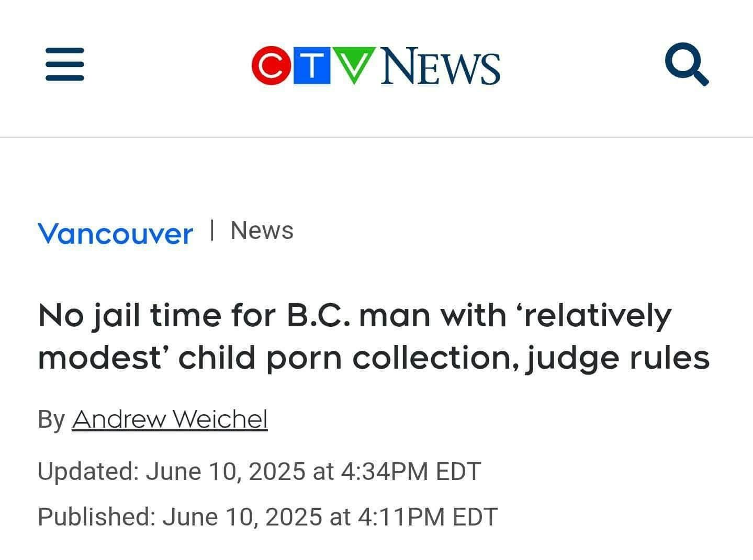This screenshot has height=560, width=753.
Task: Click the Published June 10 timestamp
Action: (x=267, y=517)
